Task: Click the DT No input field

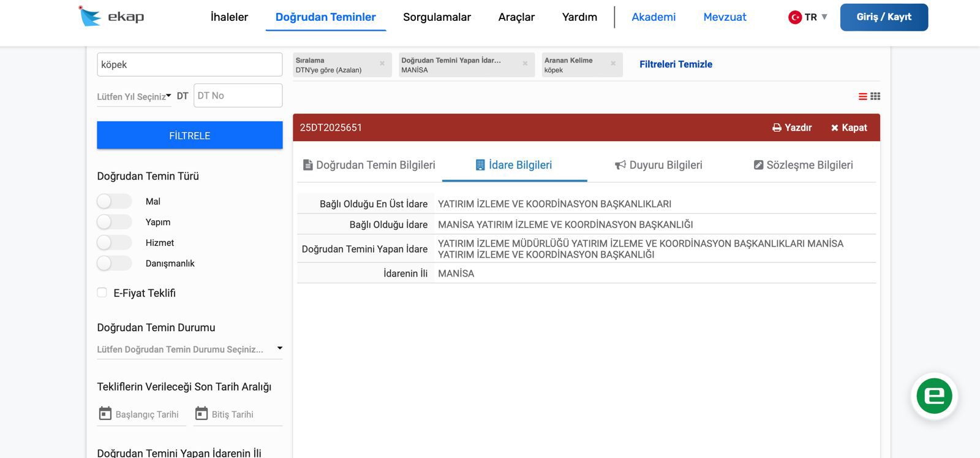Action: (x=238, y=96)
